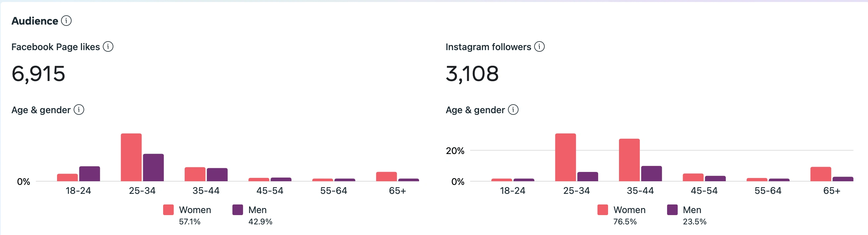Click Instagram women 65+ bar

tap(821, 174)
